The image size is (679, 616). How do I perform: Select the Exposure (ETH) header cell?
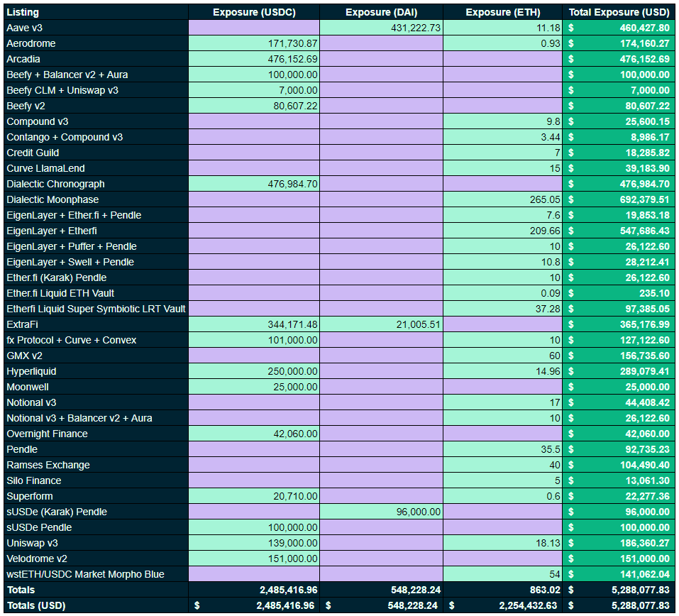(x=503, y=12)
